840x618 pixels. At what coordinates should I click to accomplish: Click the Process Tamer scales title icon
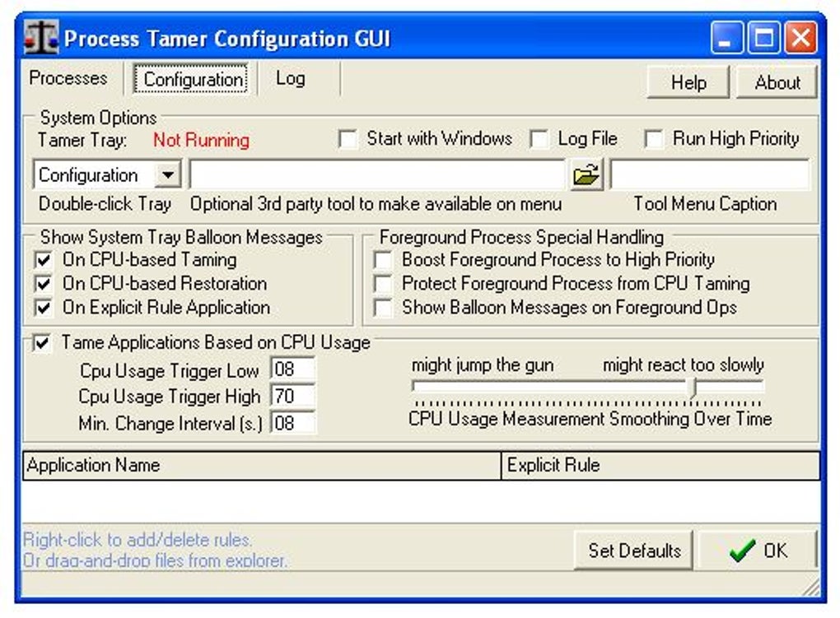click(40, 38)
